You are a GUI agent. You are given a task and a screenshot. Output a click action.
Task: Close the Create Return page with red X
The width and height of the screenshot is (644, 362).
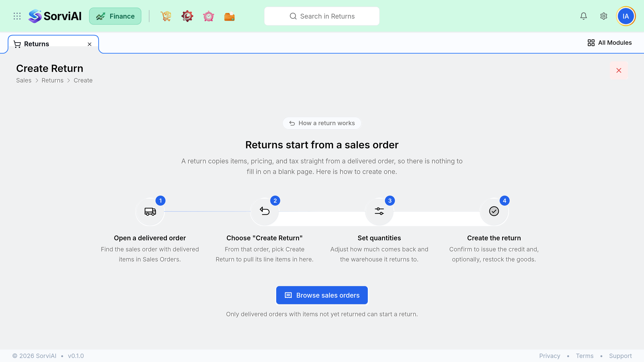(x=619, y=70)
